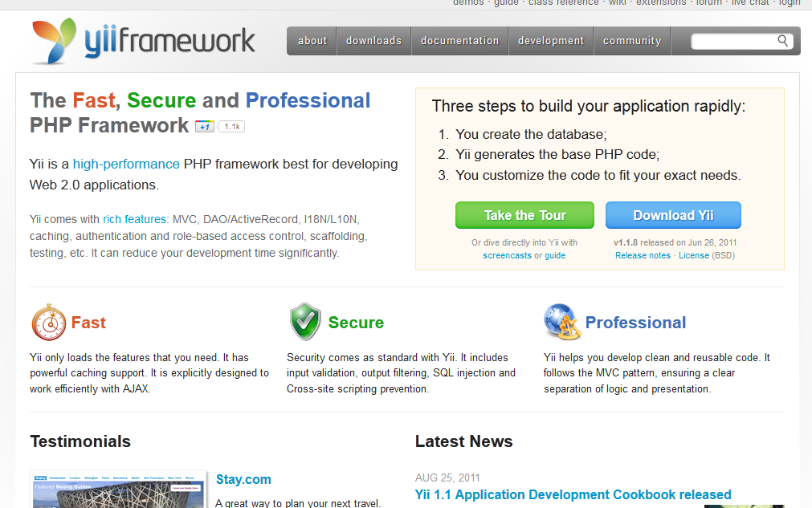Click the Download Yii button
Screen dimensions: 812x508
[673, 215]
